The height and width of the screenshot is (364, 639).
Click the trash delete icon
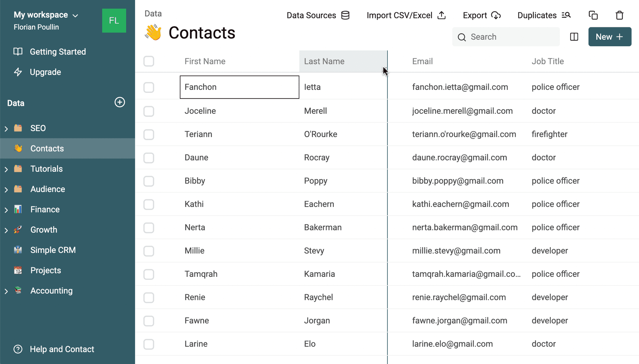[x=619, y=15]
